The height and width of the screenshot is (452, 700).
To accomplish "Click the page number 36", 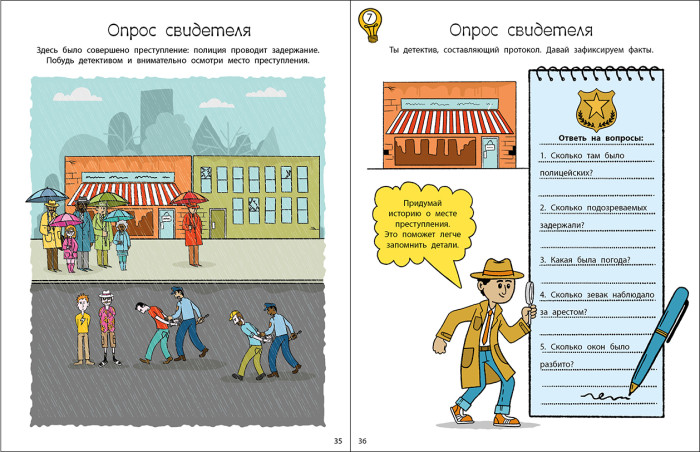I will [x=362, y=441].
